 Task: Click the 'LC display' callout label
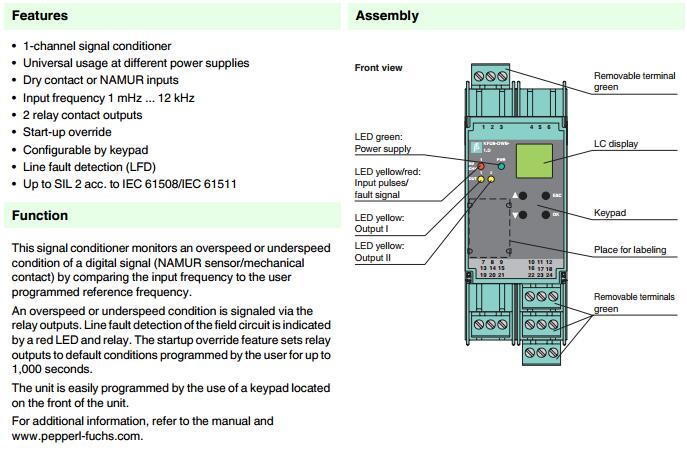coord(616,144)
